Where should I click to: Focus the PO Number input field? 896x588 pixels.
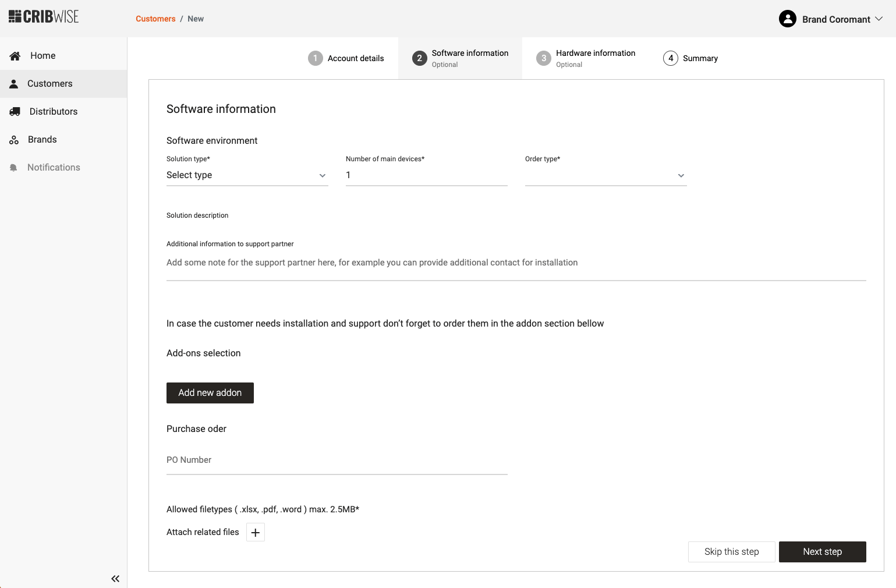click(x=337, y=461)
